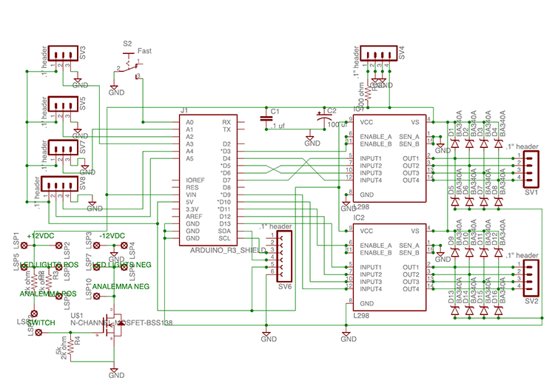
Task: Click the ANALEMMA NEG label
Action: [x=121, y=286]
